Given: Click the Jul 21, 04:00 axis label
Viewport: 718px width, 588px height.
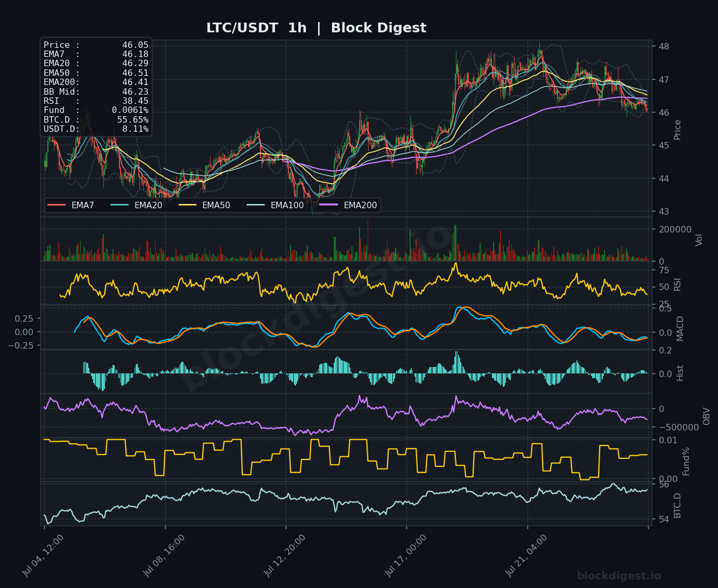Looking at the screenshot, I should pos(527,556).
